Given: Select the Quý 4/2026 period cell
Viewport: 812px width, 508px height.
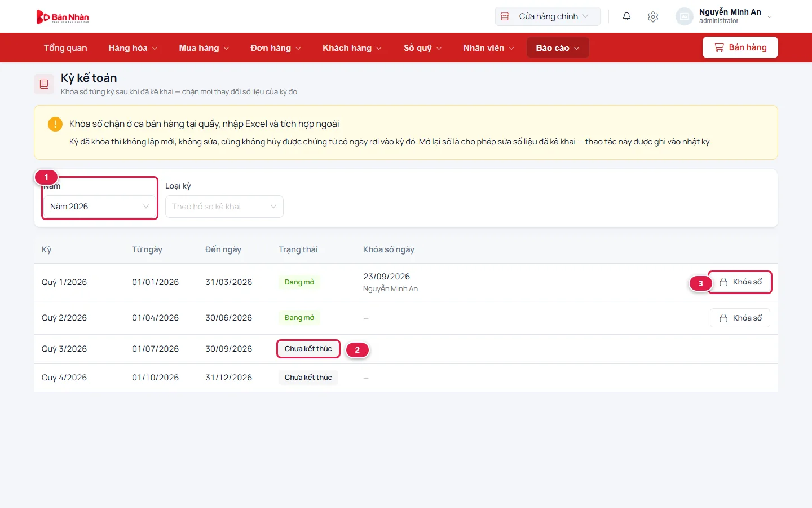Looking at the screenshot, I should [64, 378].
